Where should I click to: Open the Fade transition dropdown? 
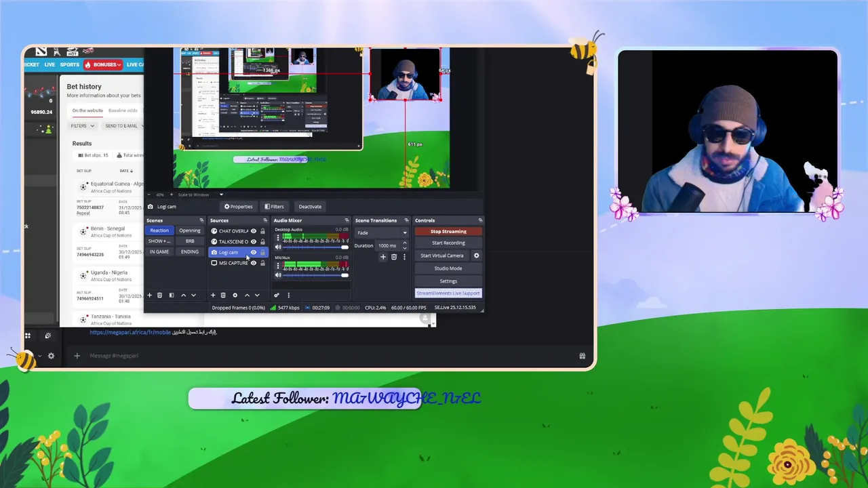(381, 232)
